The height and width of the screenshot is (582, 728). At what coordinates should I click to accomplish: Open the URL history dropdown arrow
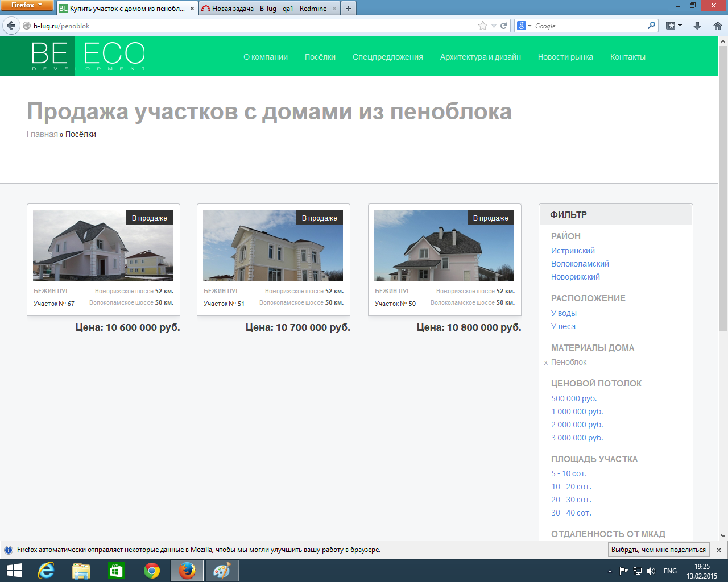click(x=494, y=26)
